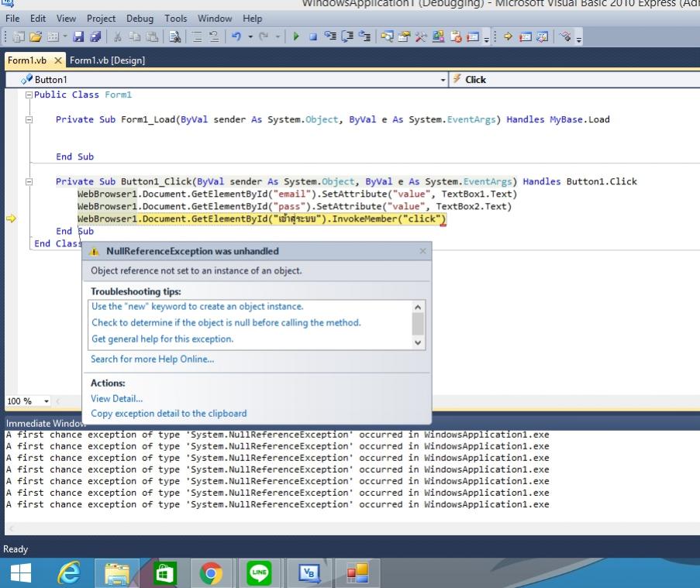Close the Form1.vb code tab
The width and height of the screenshot is (700, 588).
[58, 60]
